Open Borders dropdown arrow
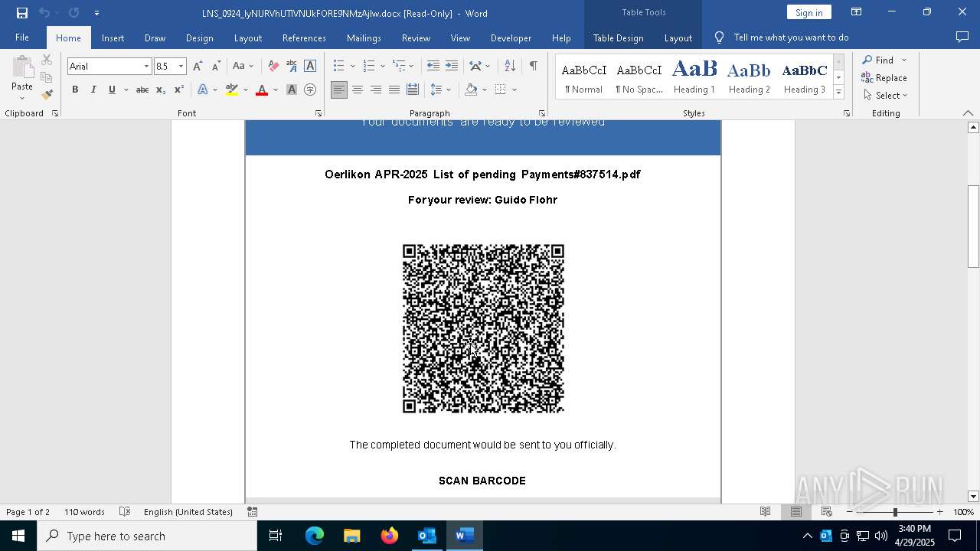The image size is (980, 551). [x=514, y=90]
